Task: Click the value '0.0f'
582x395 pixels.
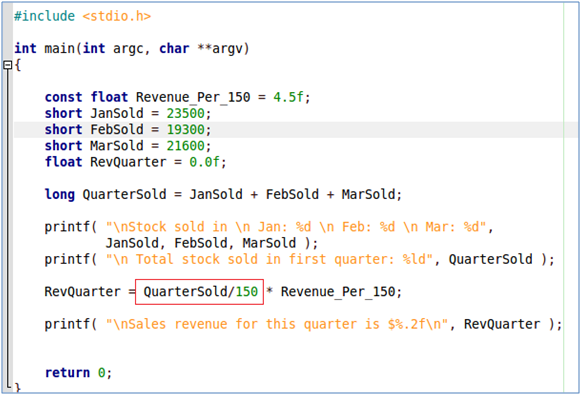Action: (205, 162)
